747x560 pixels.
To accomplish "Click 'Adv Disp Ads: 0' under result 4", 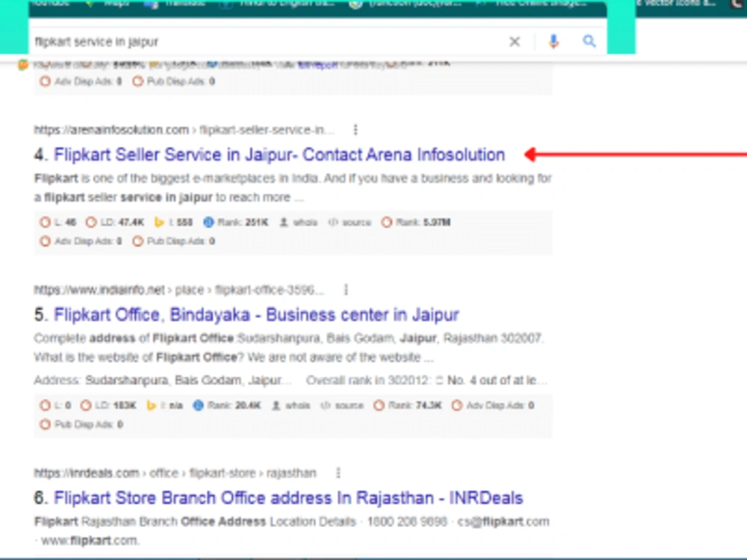I will 81,241.
